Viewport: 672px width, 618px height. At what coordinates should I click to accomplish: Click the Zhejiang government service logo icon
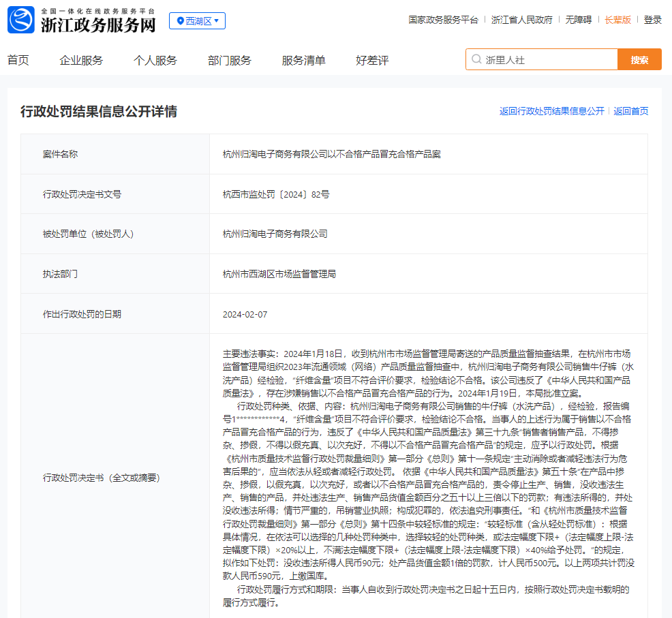click(21, 20)
